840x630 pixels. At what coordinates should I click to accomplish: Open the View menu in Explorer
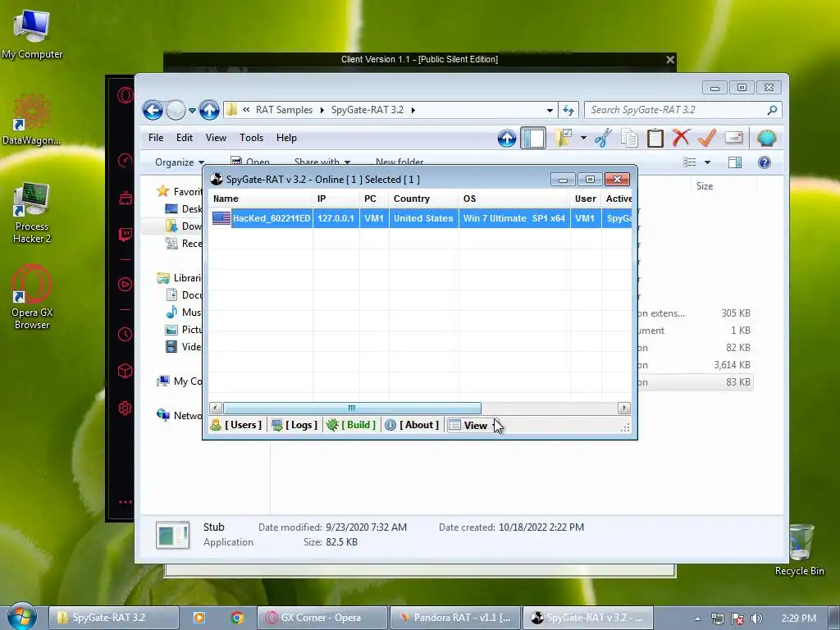pyautogui.click(x=216, y=138)
